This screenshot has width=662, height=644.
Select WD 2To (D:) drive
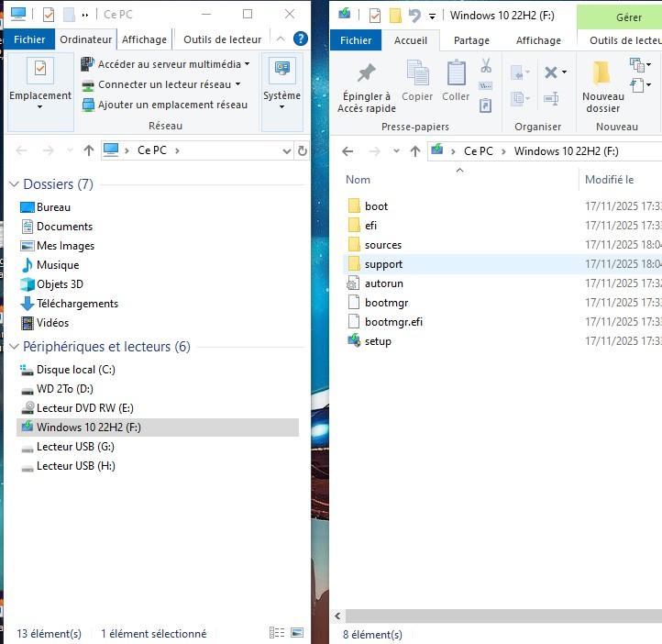tap(65, 389)
